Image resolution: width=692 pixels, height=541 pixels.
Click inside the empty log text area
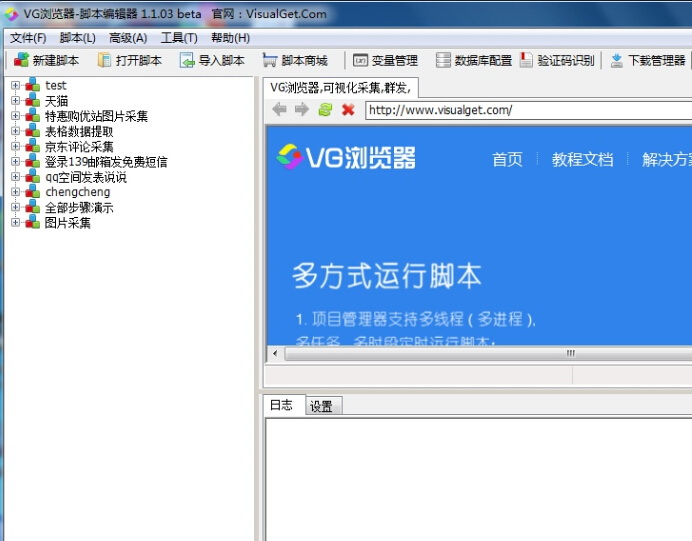[478, 480]
